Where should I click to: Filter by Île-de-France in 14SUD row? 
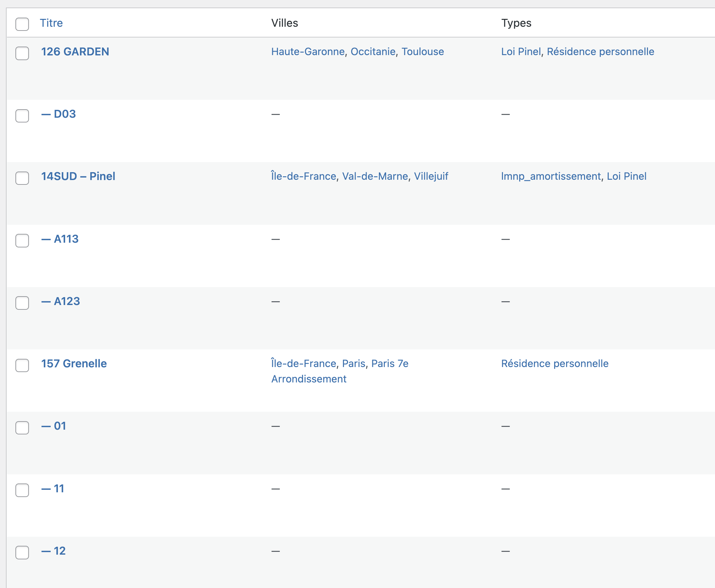coord(304,176)
